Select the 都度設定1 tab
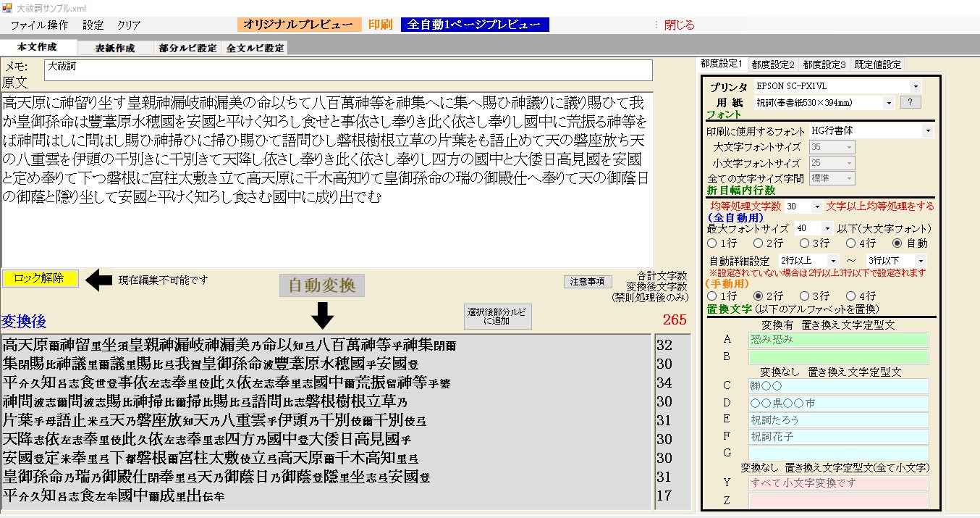980x518 pixels. 721,64
